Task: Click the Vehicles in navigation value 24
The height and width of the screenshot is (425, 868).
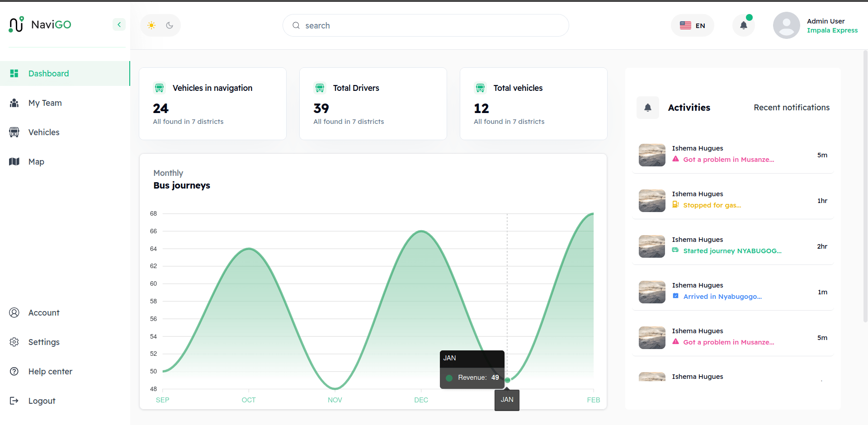Action: (x=160, y=109)
